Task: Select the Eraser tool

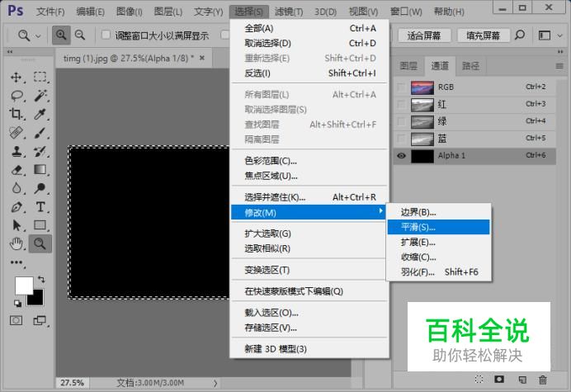Action: 17,170
